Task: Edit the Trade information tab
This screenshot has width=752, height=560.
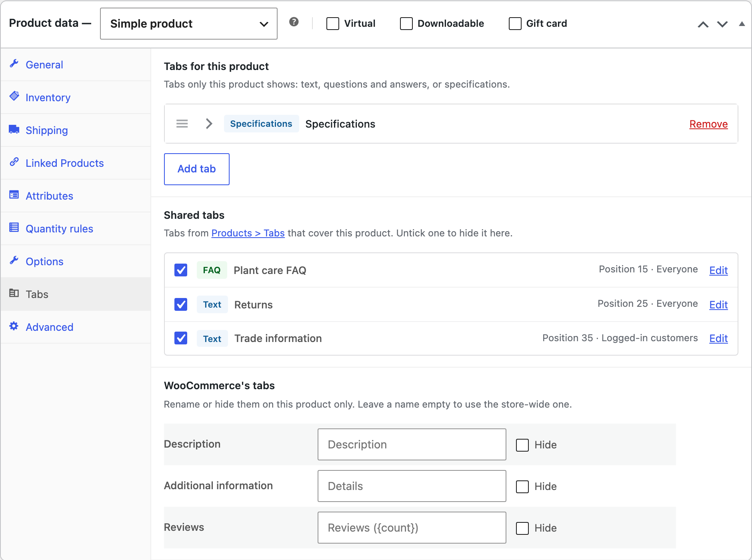Action: [718, 338]
